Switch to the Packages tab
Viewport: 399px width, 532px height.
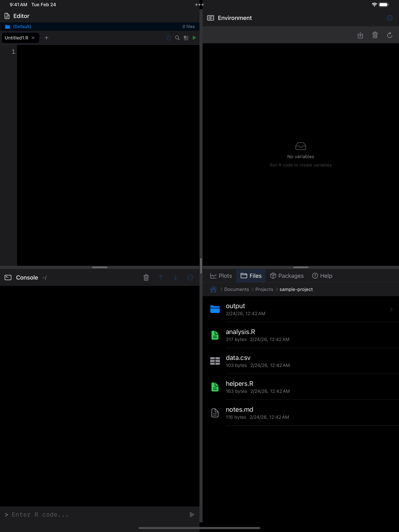pyautogui.click(x=287, y=276)
